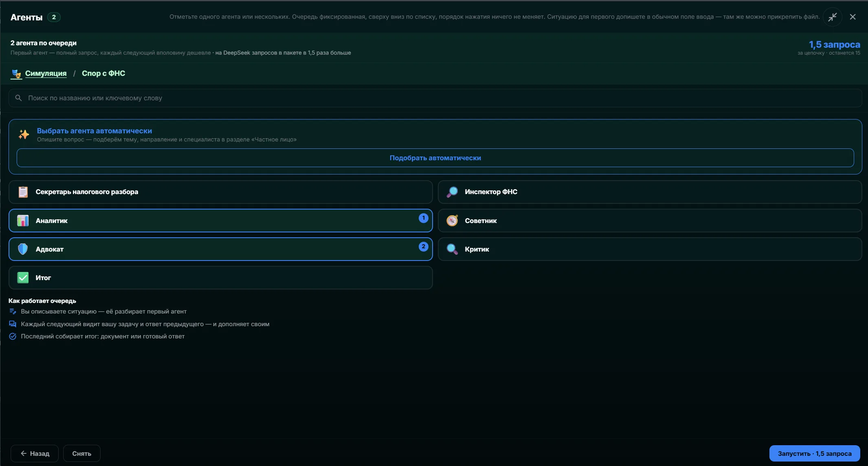Click the Как работает очередь heading

(x=42, y=301)
